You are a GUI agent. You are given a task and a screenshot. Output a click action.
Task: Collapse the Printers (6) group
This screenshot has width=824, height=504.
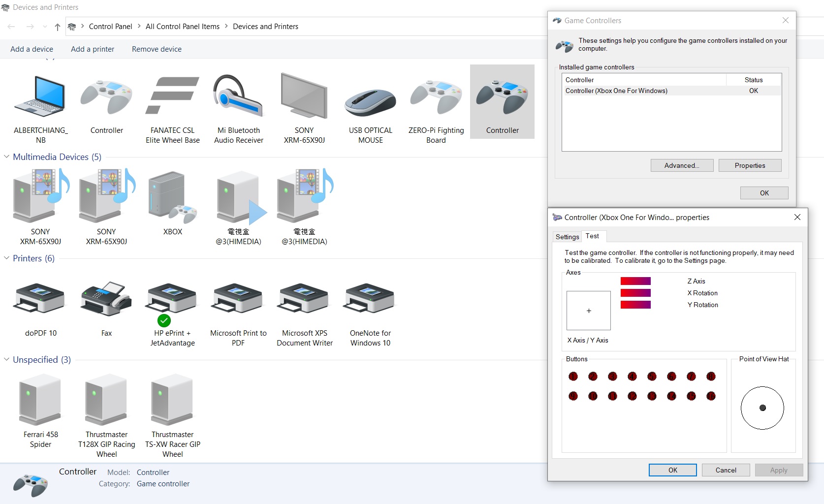(6, 258)
